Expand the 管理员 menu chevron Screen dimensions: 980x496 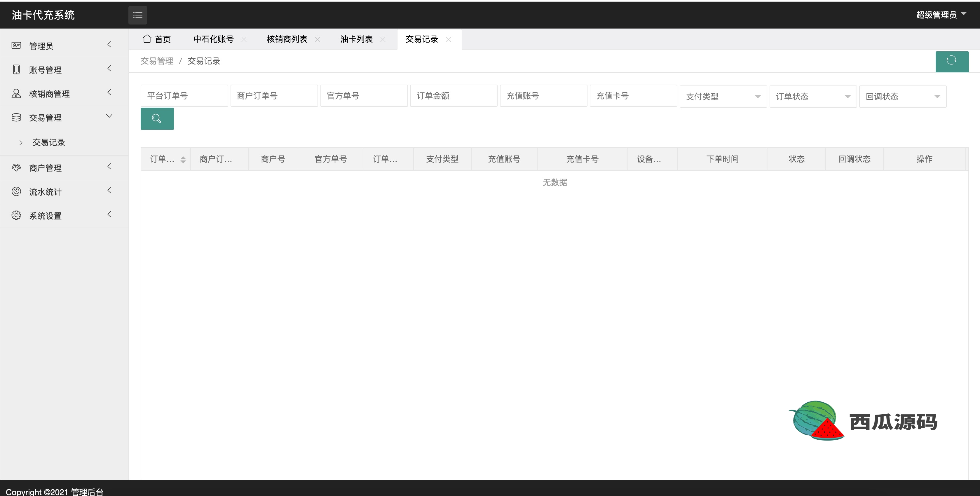coord(109,45)
